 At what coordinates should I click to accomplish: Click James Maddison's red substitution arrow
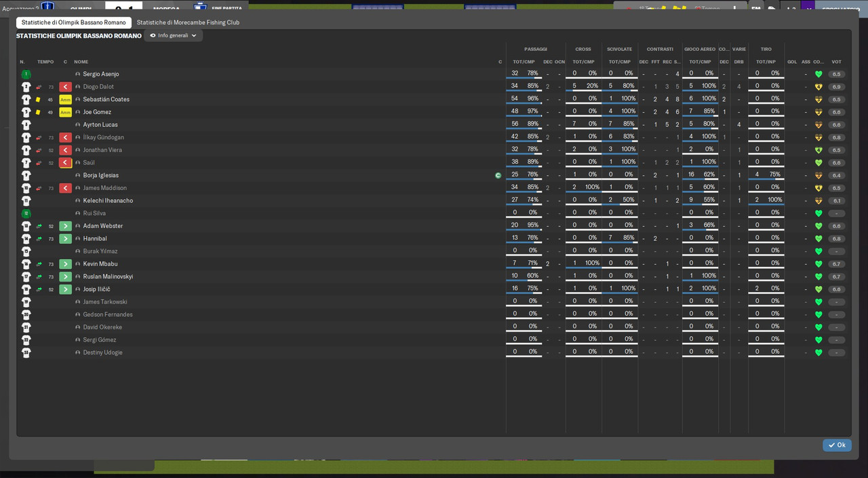tap(65, 188)
